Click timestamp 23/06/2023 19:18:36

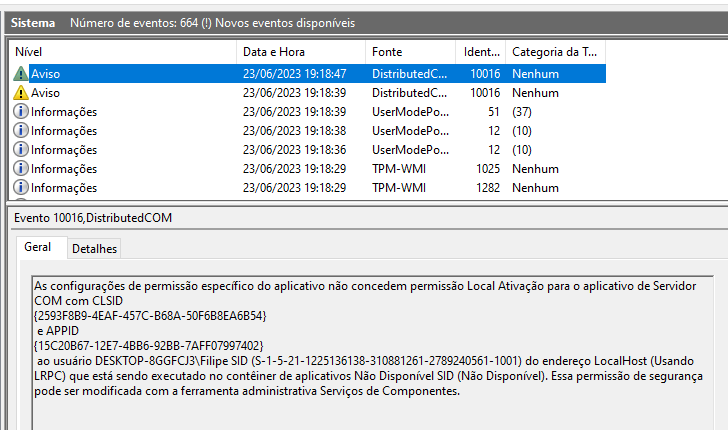[294, 150]
